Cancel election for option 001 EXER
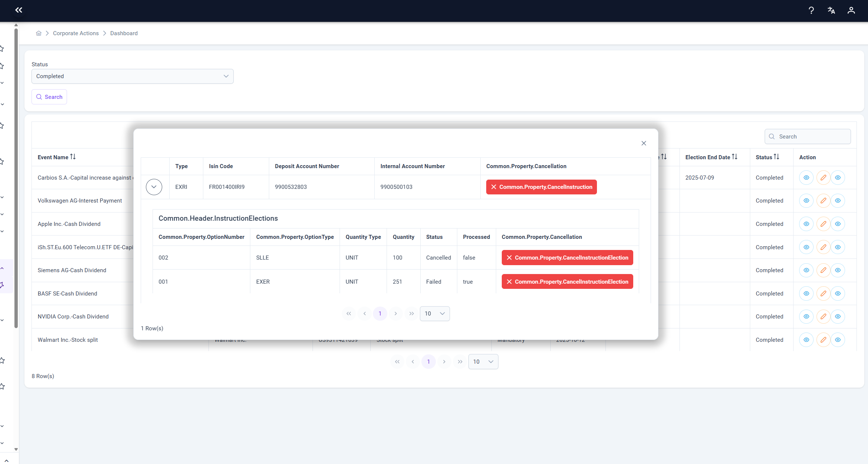This screenshot has height=464, width=868. 567,282
